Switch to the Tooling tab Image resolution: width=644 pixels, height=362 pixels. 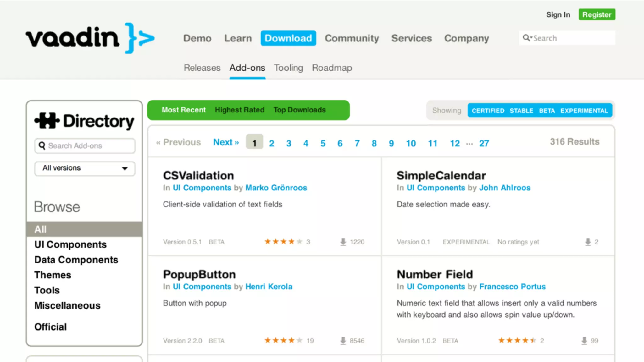(288, 68)
